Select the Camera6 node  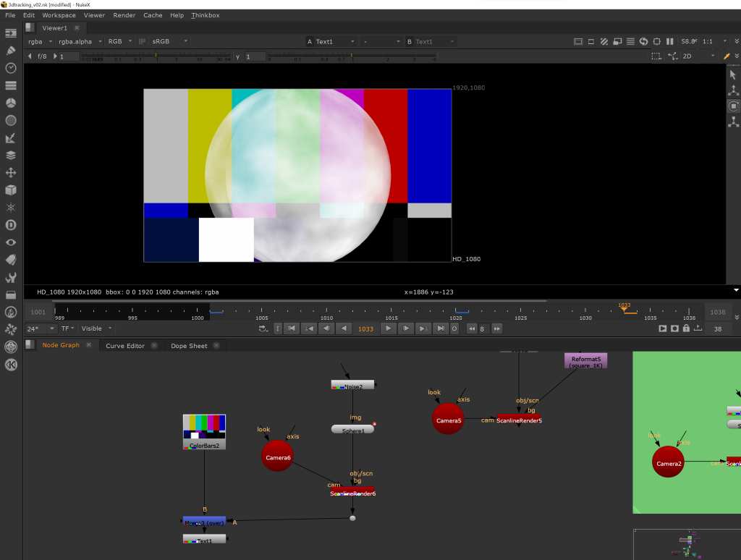pyautogui.click(x=277, y=457)
